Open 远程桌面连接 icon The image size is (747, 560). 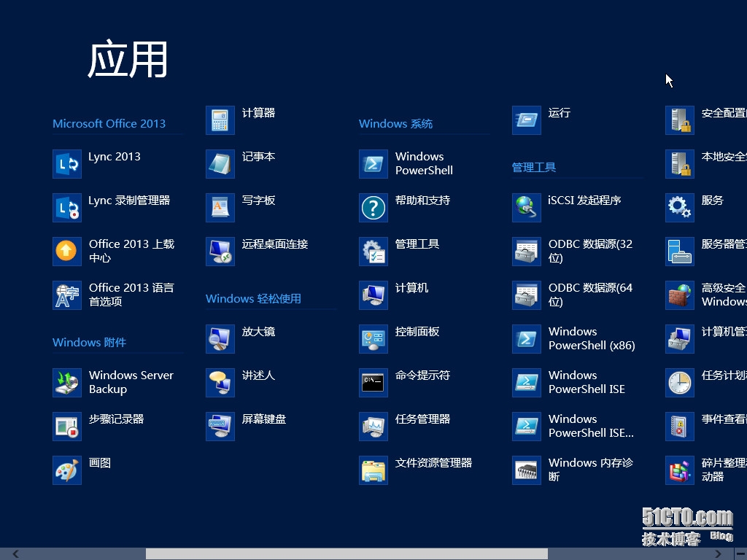(220, 252)
